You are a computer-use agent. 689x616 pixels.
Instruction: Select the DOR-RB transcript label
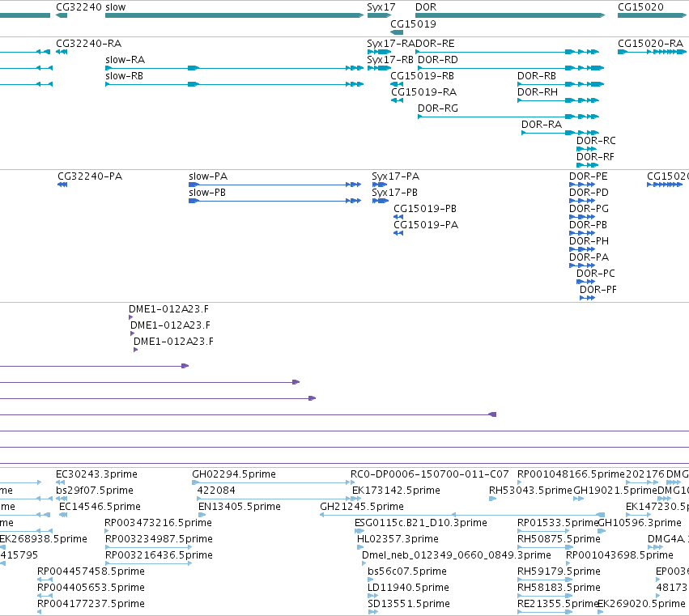tap(537, 76)
